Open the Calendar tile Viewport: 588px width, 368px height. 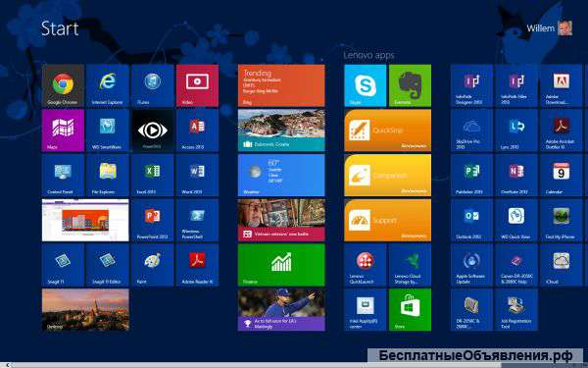pyautogui.click(x=562, y=176)
